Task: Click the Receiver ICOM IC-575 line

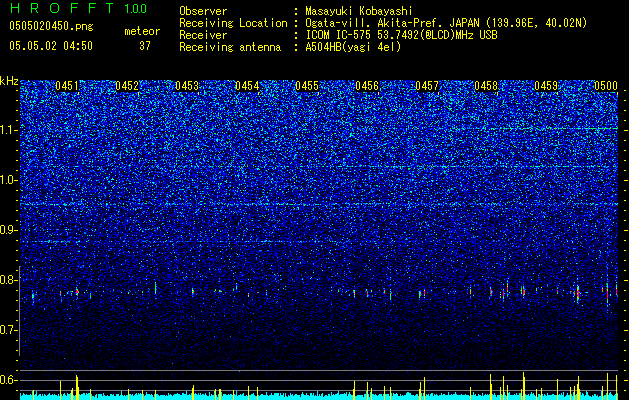Action: click(401, 35)
